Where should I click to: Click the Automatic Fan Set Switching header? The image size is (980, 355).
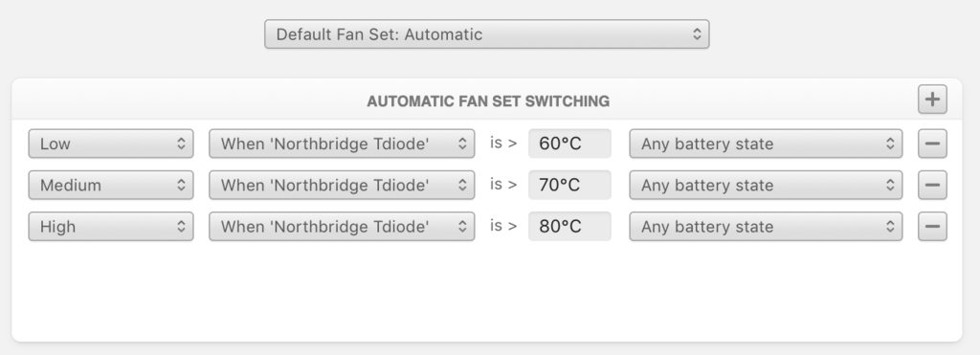pos(488,101)
